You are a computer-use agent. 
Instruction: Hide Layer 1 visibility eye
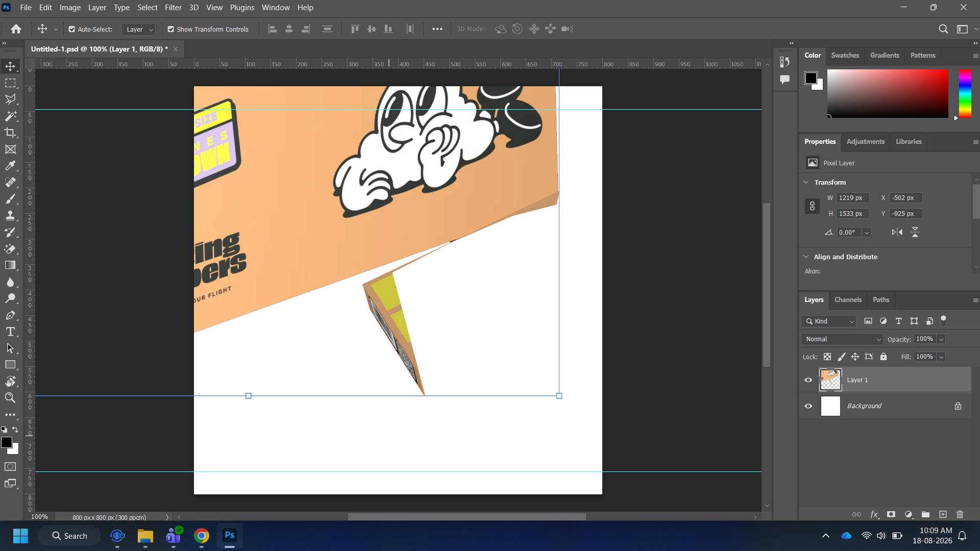point(808,380)
